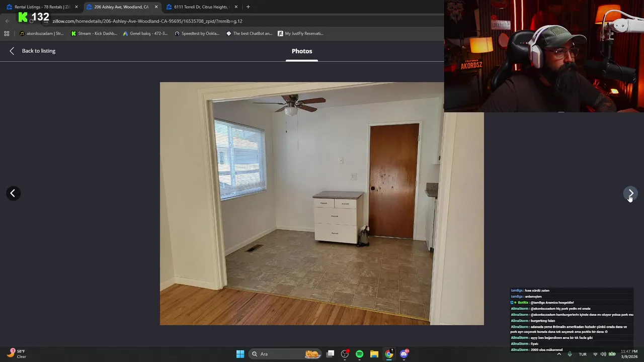This screenshot has width=644, height=362.
Task: Click the browser back arrow
Action: [x=7, y=21]
